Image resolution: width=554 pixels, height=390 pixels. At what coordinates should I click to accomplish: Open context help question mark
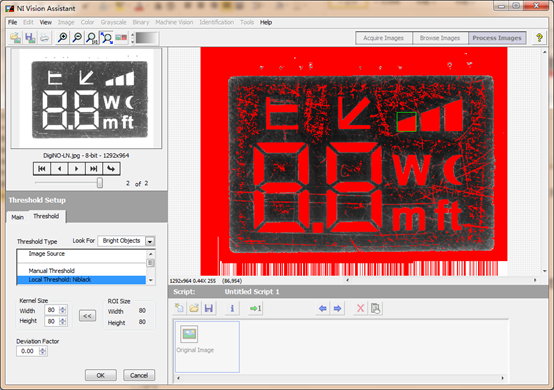tap(539, 37)
